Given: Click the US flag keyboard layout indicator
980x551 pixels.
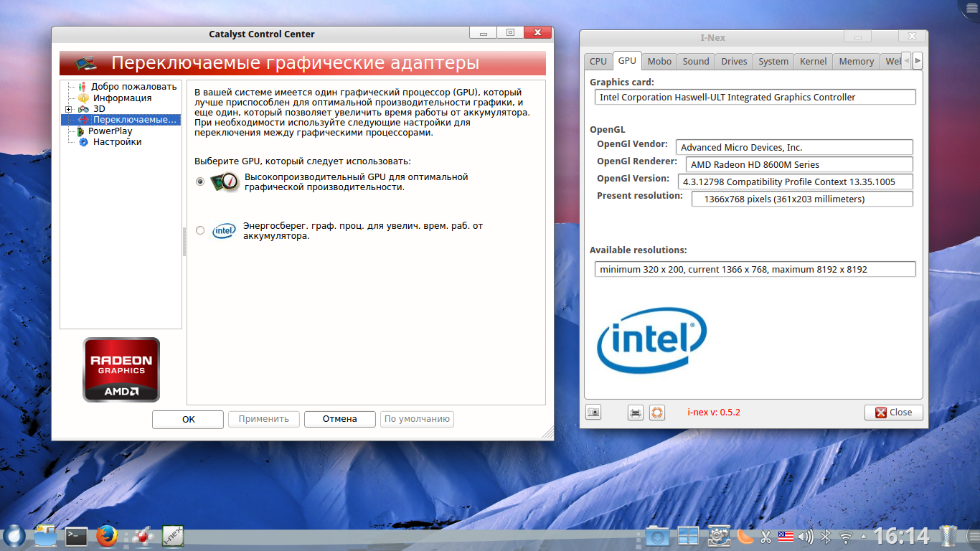Looking at the screenshot, I should (786, 536).
